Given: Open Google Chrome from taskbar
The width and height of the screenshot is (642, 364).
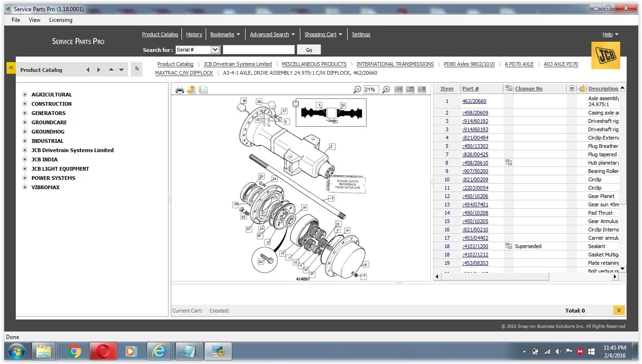Looking at the screenshot, I should pyautogui.click(x=74, y=352).
